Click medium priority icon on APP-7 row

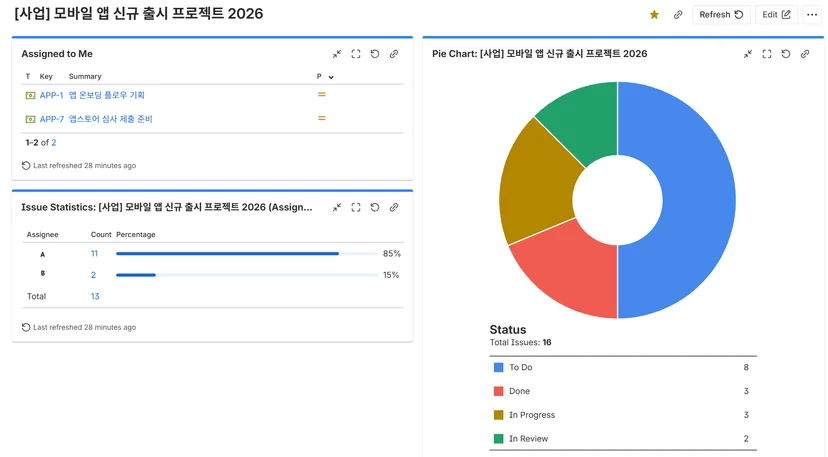pos(322,118)
